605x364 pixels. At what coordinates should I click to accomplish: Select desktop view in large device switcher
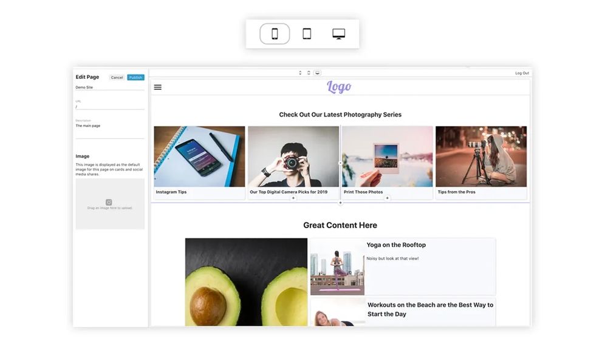click(339, 34)
